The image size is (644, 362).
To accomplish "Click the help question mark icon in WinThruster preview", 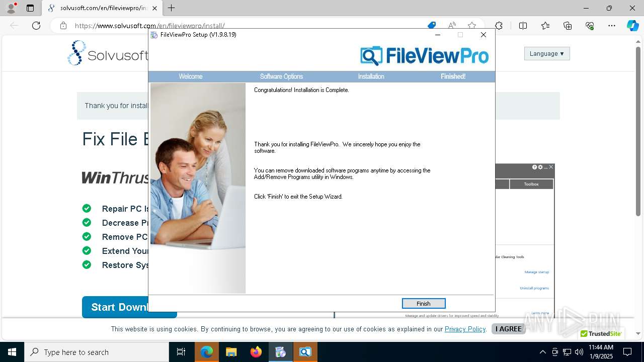I will [535, 167].
